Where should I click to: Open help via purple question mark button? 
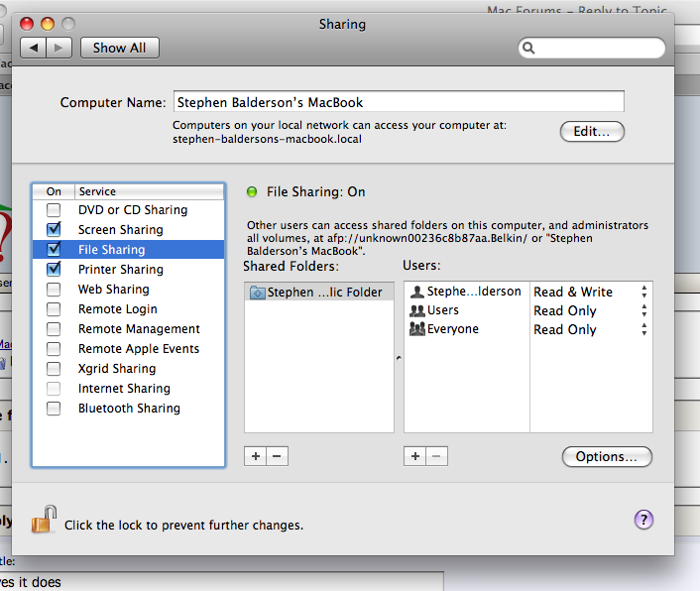click(x=643, y=520)
